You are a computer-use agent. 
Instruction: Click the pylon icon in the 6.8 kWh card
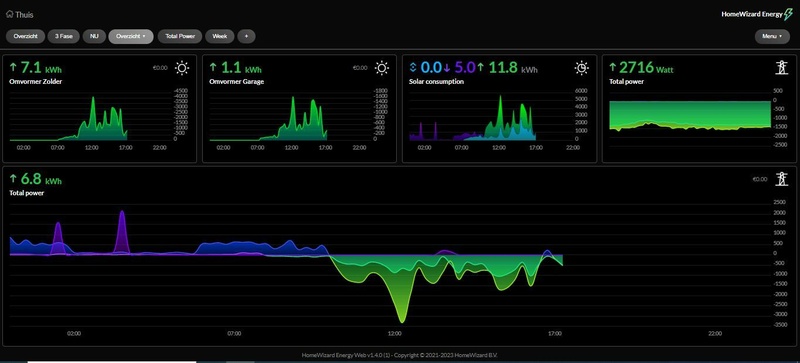tap(781, 179)
